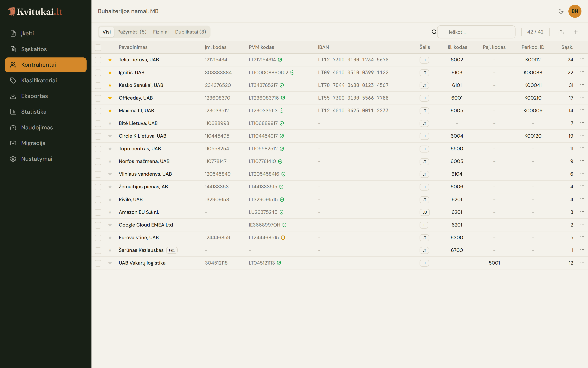Sort by Šalis column header
The image size is (588, 368).
pyautogui.click(x=425, y=47)
